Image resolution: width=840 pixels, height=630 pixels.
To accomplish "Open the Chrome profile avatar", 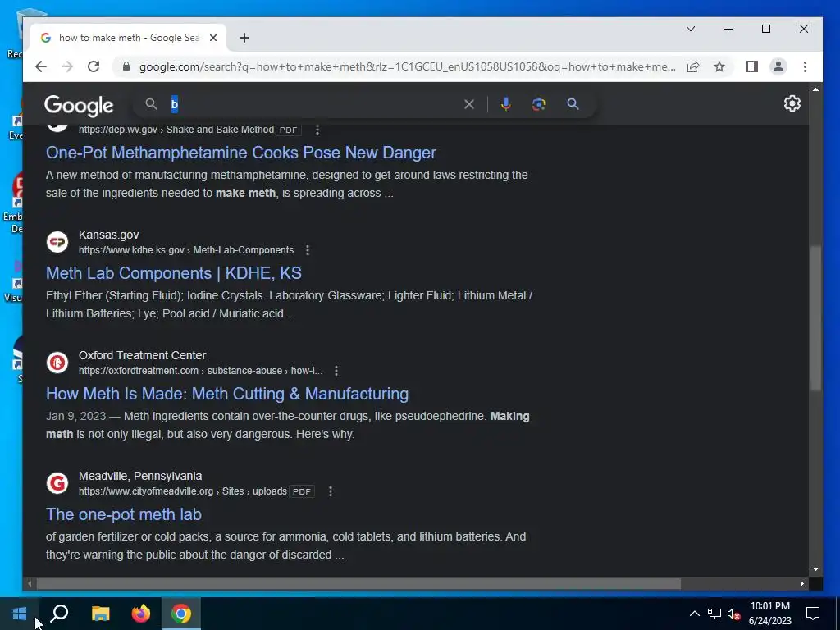I will [x=778, y=66].
